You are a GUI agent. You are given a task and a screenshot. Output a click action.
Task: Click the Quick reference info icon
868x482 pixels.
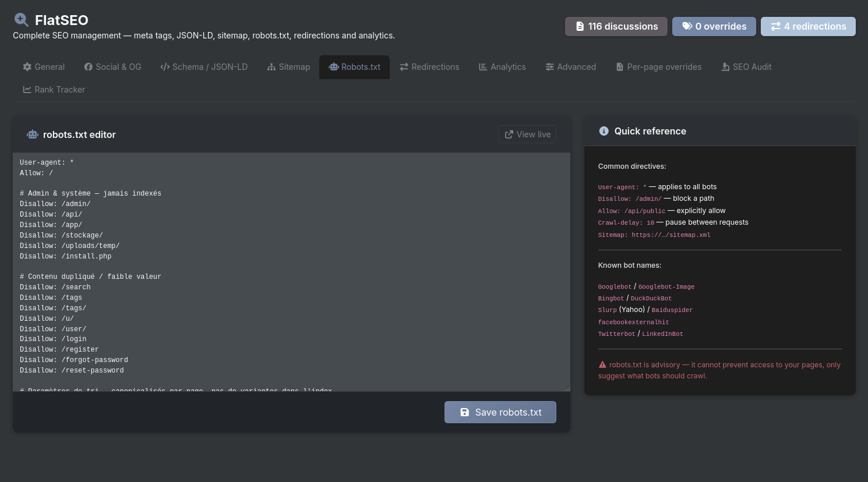click(x=604, y=131)
